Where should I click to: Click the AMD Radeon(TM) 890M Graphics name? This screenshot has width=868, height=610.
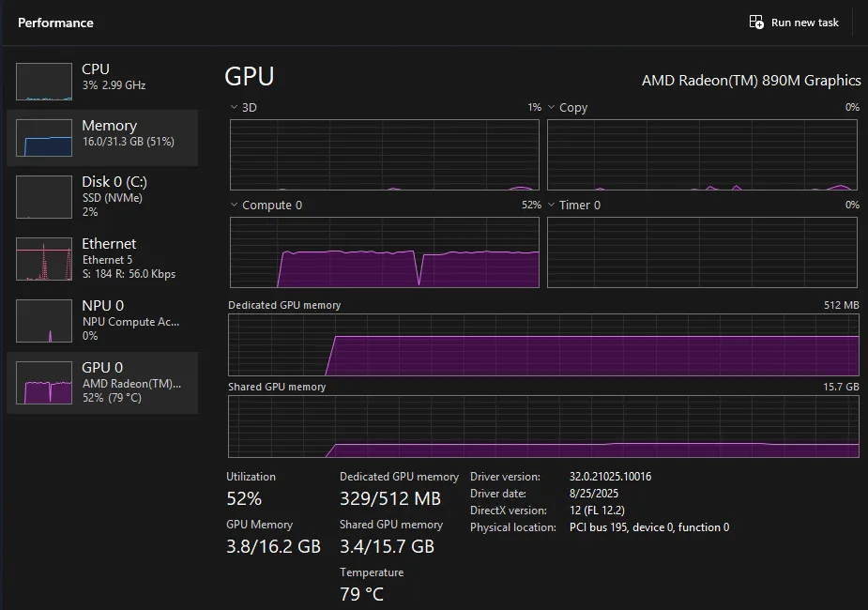point(752,81)
